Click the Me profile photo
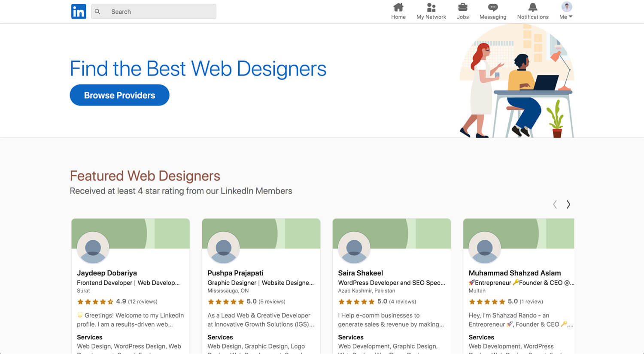Viewport: 644px width, 354px height. click(567, 7)
